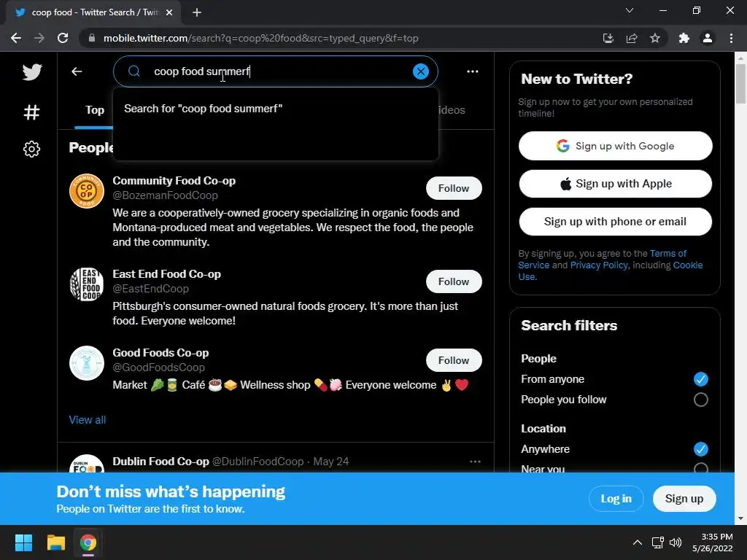Open Chrome three-dot menu

[731, 38]
